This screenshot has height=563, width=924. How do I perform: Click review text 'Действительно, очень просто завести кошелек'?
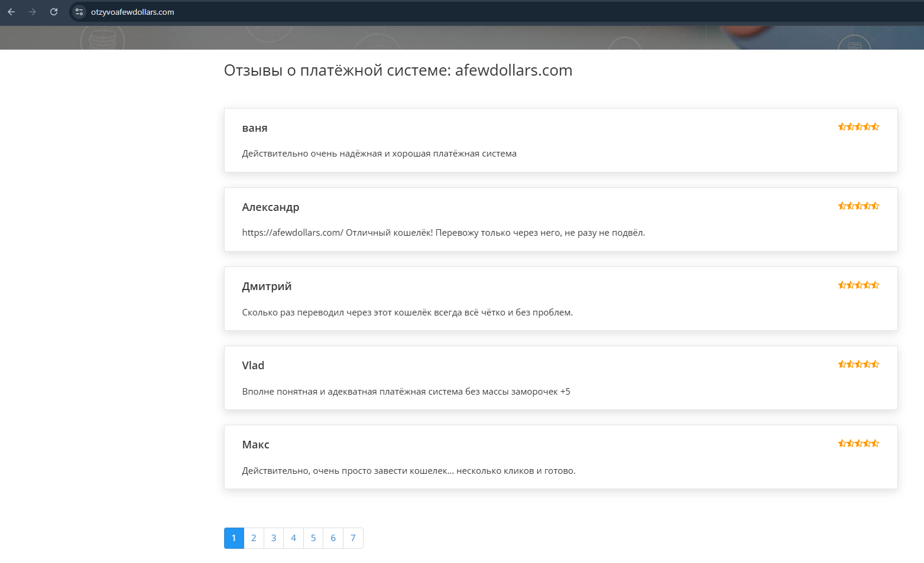coord(408,471)
